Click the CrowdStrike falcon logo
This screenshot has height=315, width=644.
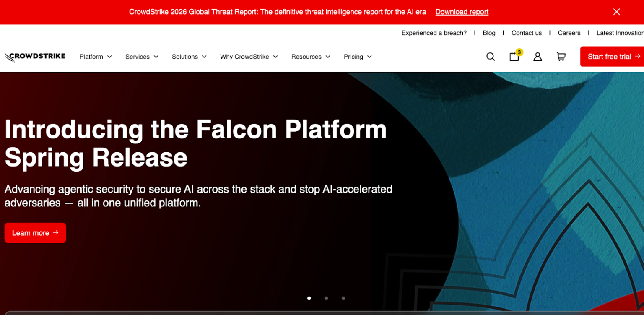(35, 57)
